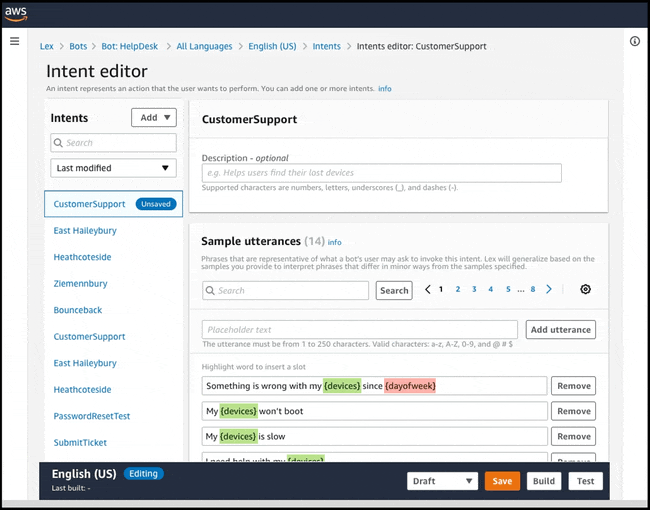Go to utterances page 3
The width and height of the screenshot is (650, 510).
click(474, 289)
